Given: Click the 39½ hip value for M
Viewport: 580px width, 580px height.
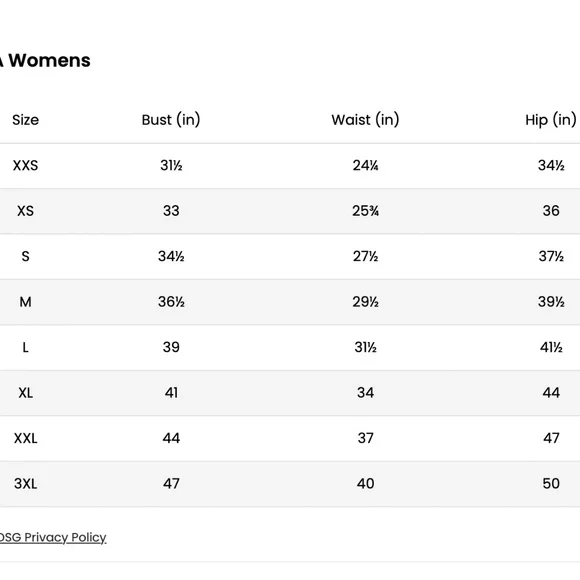Looking at the screenshot, I should pyautogui.click(x=551, y=302).
